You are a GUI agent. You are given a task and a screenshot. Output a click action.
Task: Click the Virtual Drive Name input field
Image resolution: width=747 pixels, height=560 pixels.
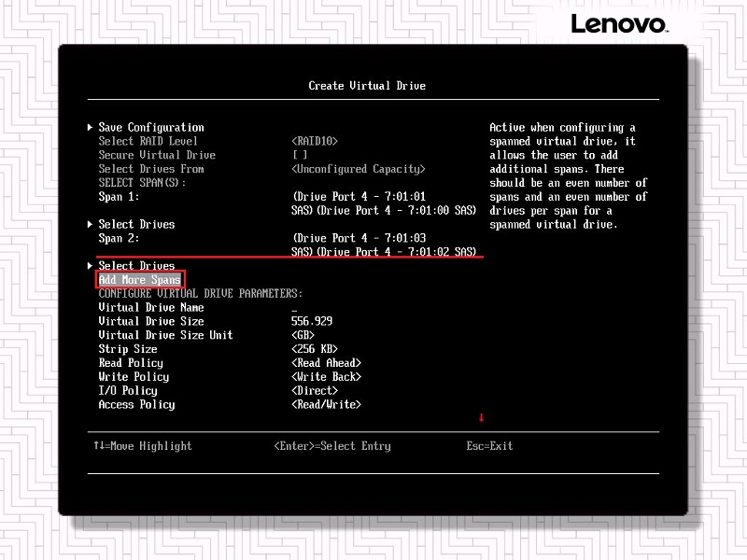click(x=295, y=307)
